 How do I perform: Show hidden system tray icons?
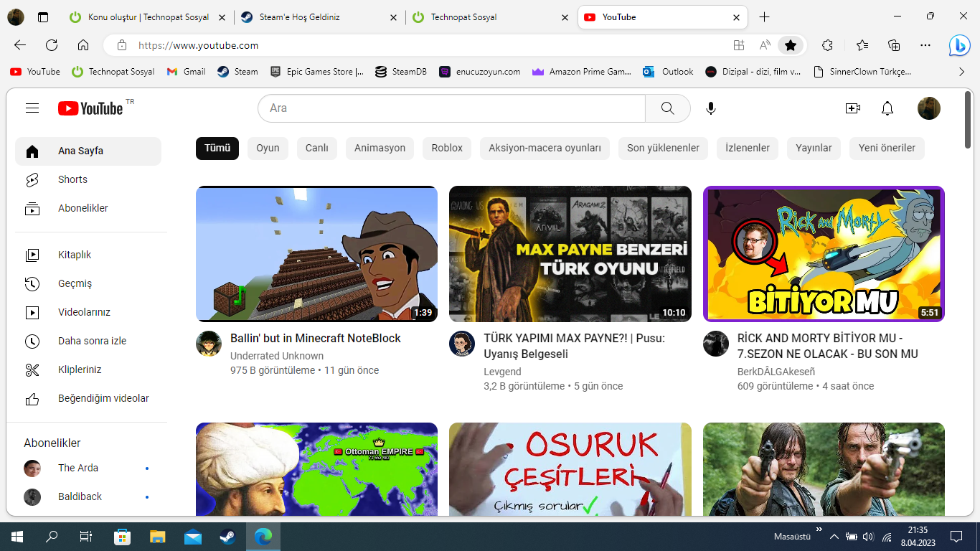[834, 537]
